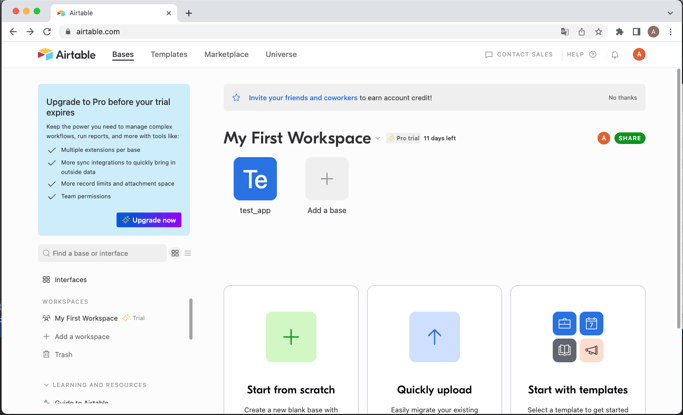Screen dimensions: 683x415
Task: Select My First Workspace in sidebar
Action: point(86,318)
